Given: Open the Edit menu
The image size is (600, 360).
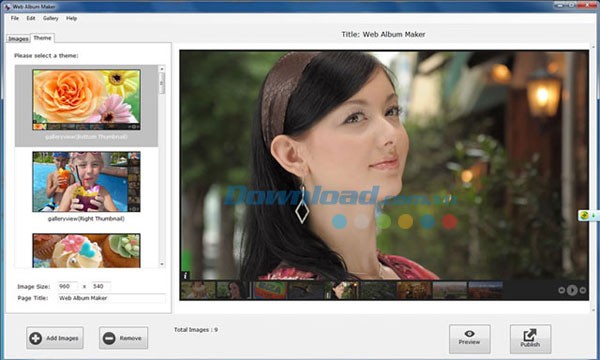Looking at the screenshot, I should (x=31, y=18).
